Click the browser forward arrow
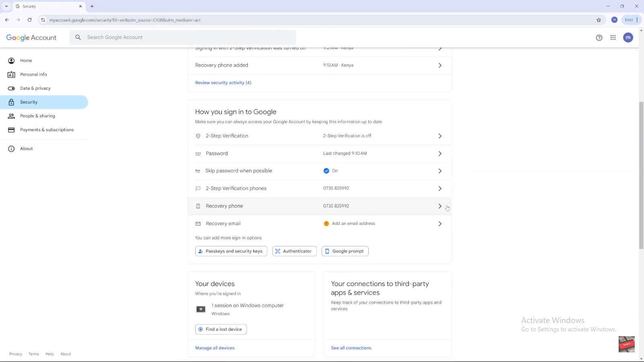 coord(18,20)
